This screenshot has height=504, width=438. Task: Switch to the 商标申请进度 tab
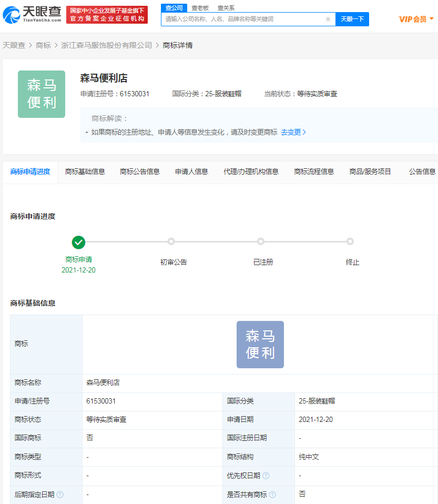(x=30, y=172)
